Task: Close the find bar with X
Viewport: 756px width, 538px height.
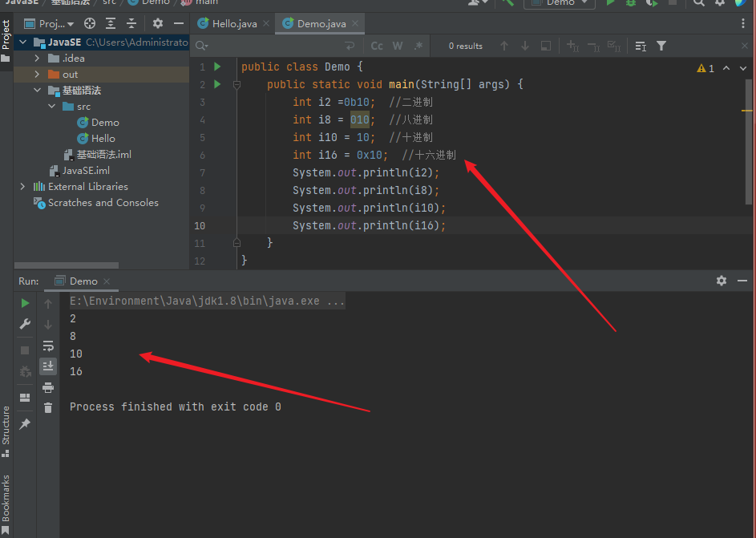Action: [x=745, y=46]
